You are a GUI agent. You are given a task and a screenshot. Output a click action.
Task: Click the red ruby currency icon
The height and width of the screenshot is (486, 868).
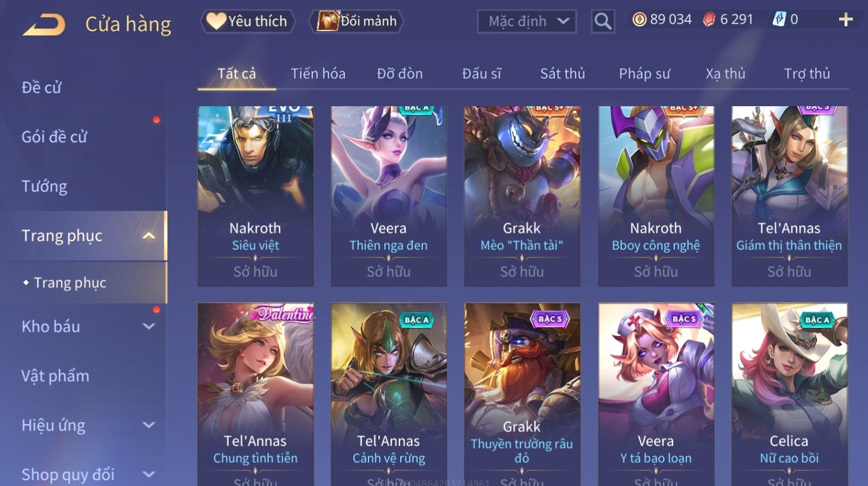[709, 20]
